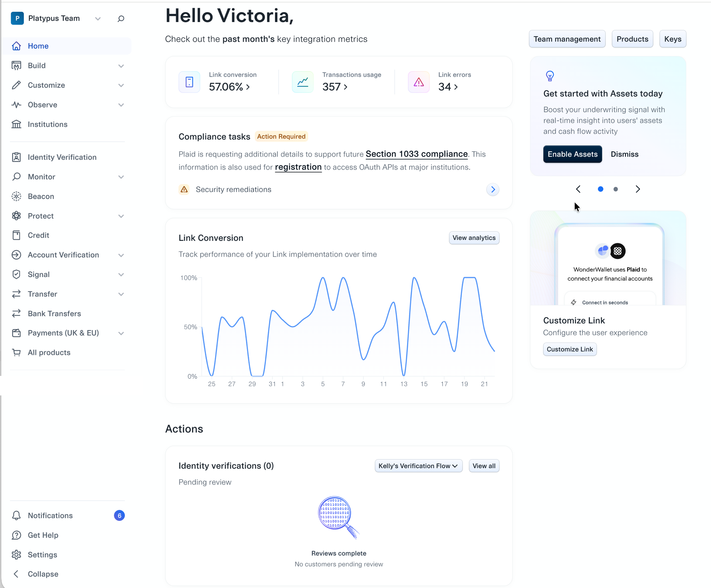Expand the Observe menu chevron

pos(121,105)
